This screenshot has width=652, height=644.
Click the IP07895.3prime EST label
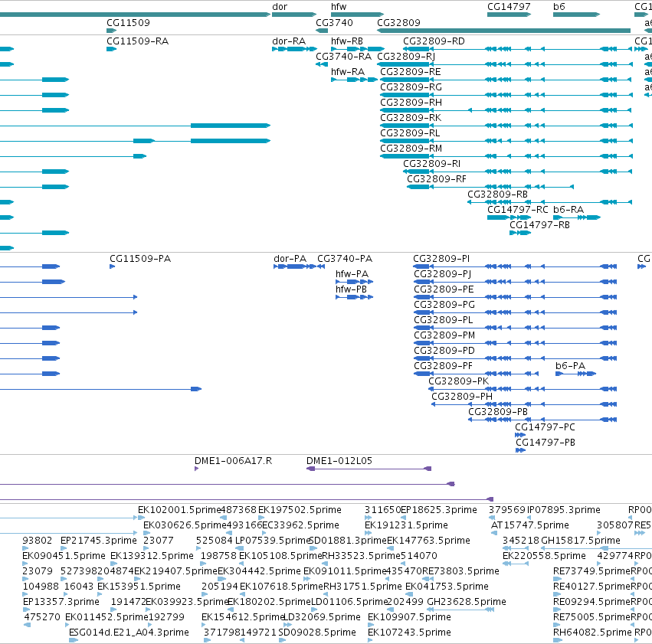coord(563,510)
